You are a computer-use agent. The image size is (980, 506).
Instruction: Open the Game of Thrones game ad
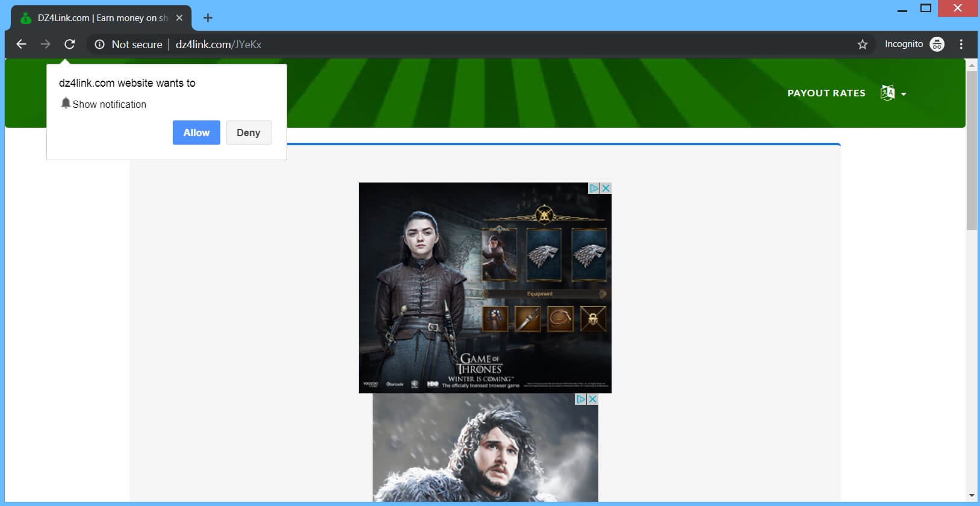pyautogui.click(x=485, y=288)
